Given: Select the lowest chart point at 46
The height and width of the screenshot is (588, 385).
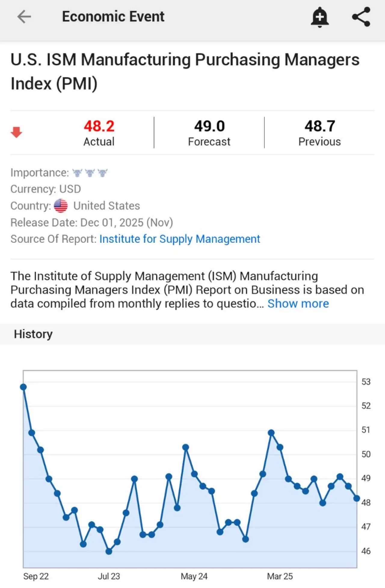Looking at the screenshot, I should 109,551.
